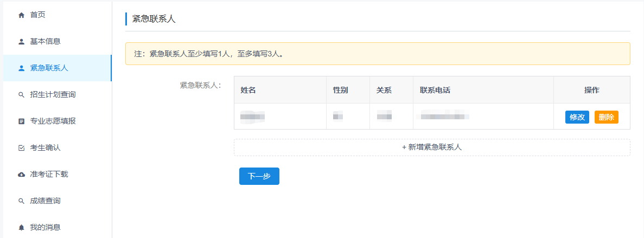Click the document icon beside 专业志愿填报
Image resolution: width=644 pixels, height=238 pixels.
point(22,121)
